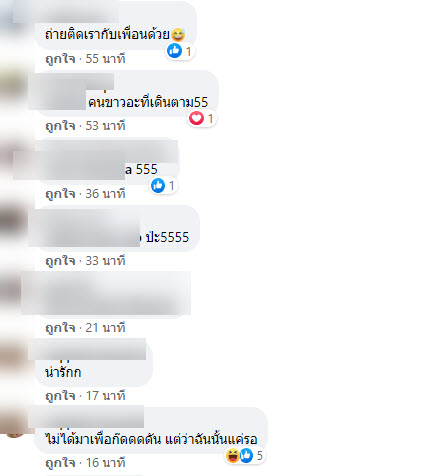Click the thumbs-up reaction on '555' comment
Viewport: 430px width, 476px height.
pyautogui.click(x=158, y=185)
